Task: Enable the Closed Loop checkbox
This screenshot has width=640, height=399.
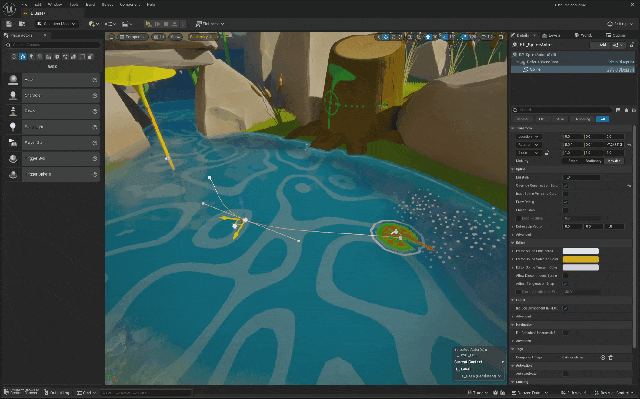Action: click(565, 210)
